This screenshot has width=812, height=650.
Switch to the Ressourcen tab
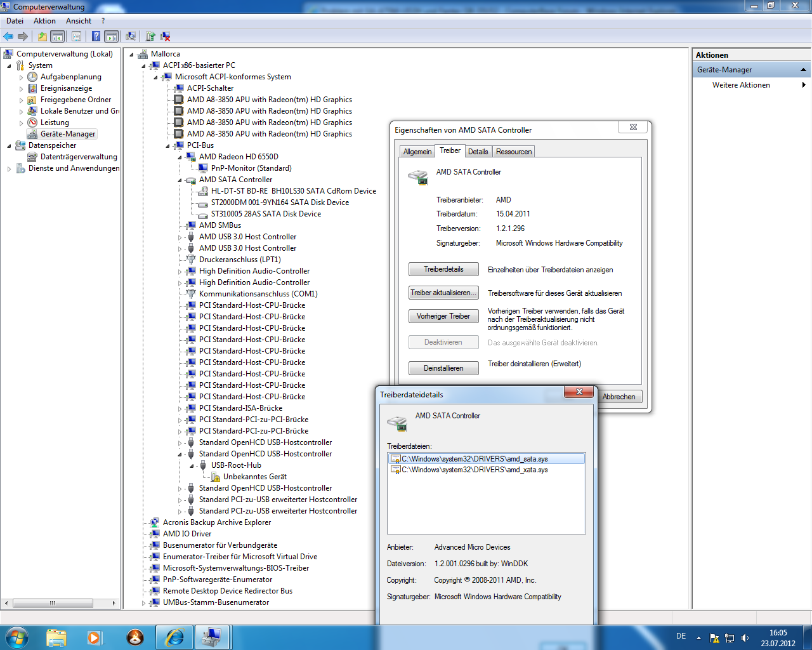click(514, 152)
